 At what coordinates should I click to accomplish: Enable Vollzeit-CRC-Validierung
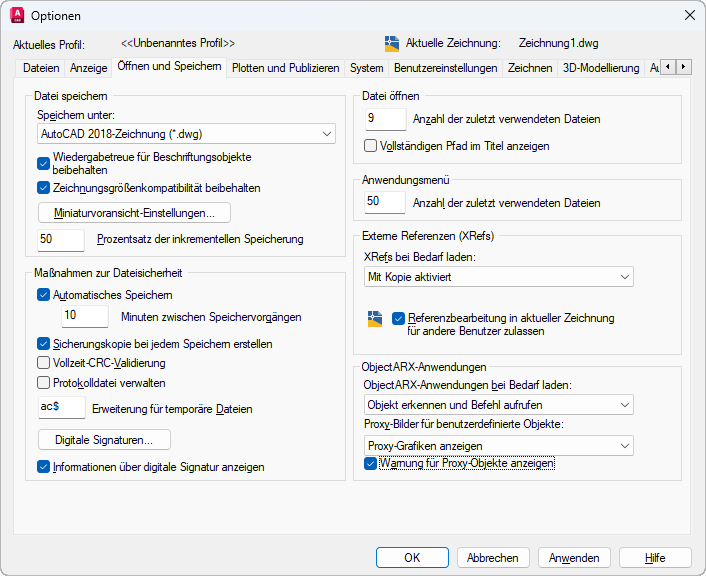44,363
